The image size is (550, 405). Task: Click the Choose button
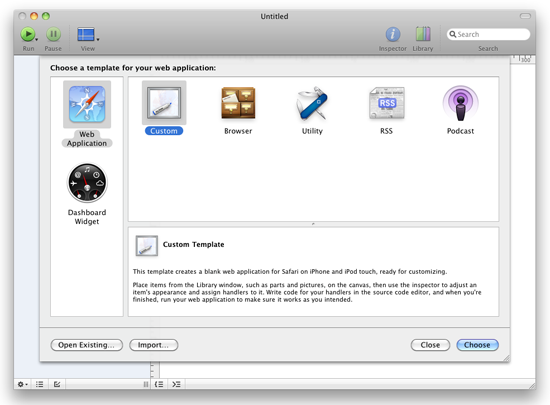tap(477, 345)
